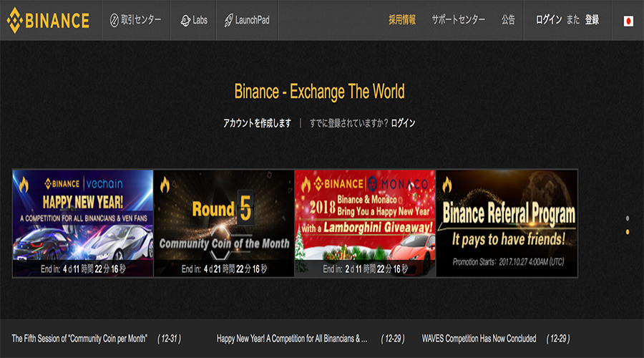Click the (12-29) date beside Happy New Year news
This screenshot has height=358, width=644.
coord(393,339)
